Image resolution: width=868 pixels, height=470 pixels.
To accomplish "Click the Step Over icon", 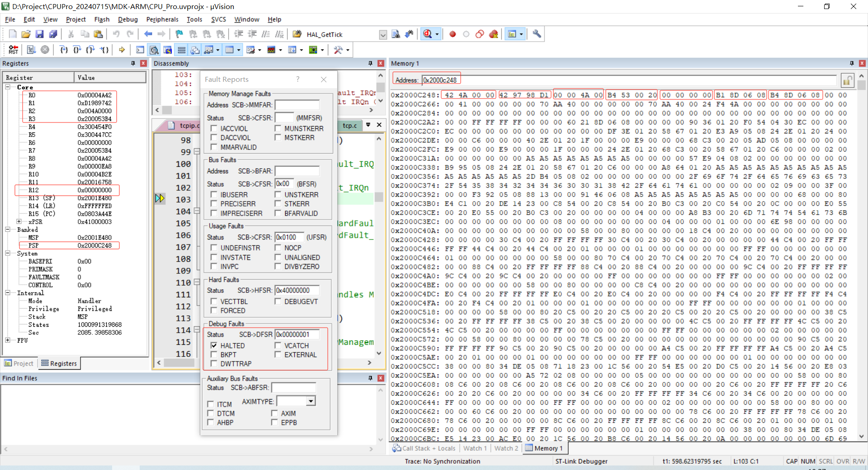I will tap(77, 50).
